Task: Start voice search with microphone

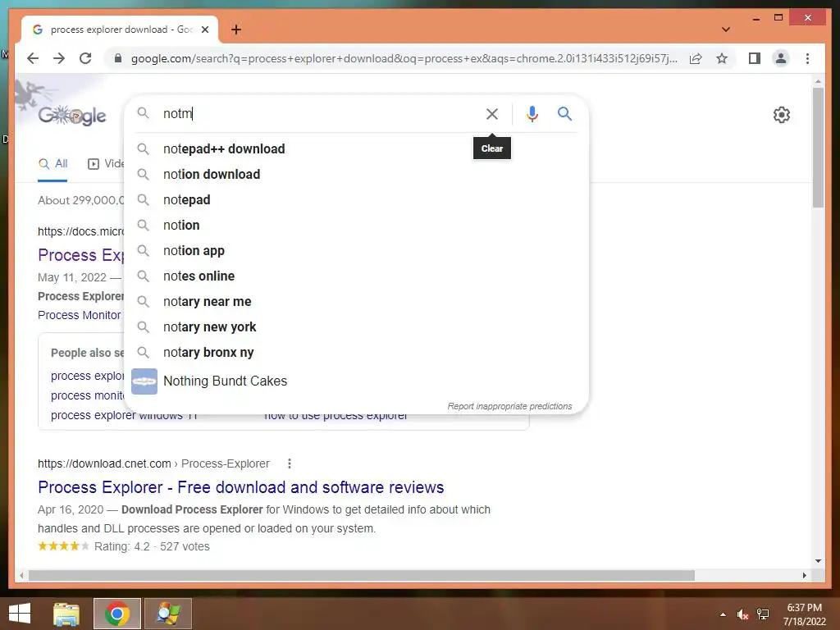Action: pyautogui.click(x=532, y=113)
